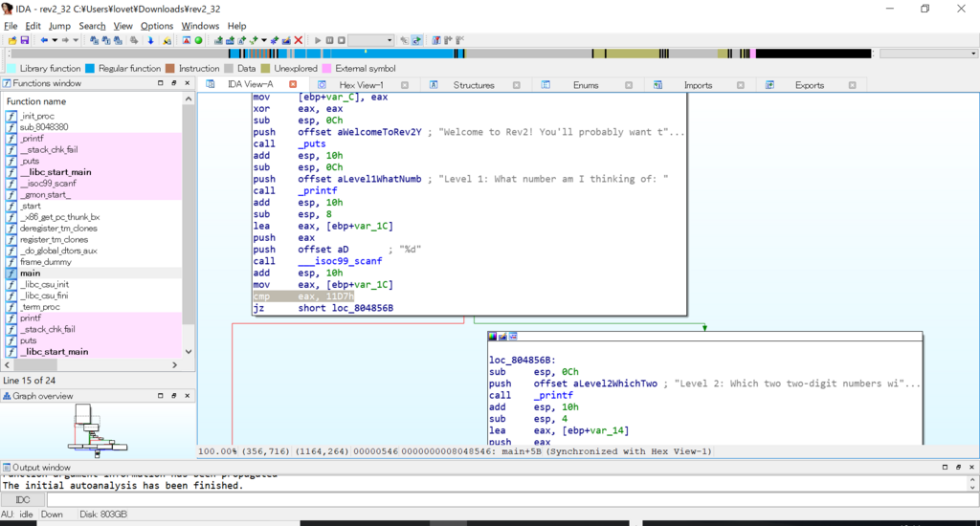The image size is (980, 526).
Task: Open the Options menu
Action: 156,26
